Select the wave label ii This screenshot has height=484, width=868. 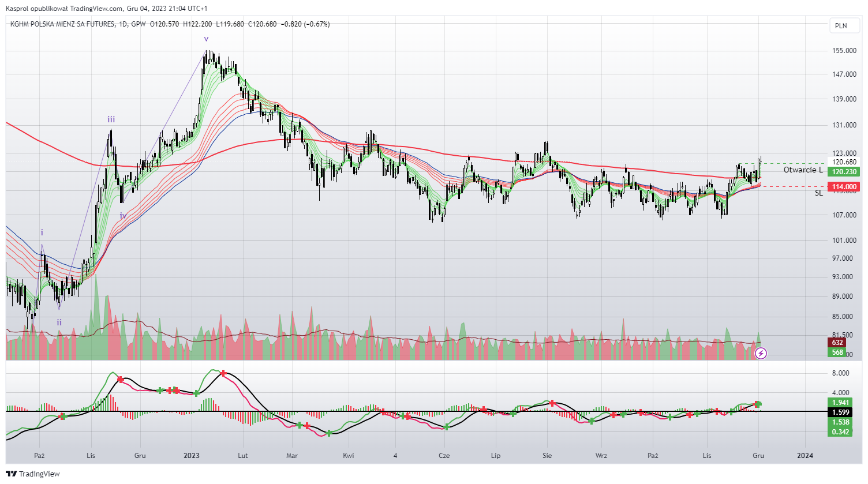point(59,322)
